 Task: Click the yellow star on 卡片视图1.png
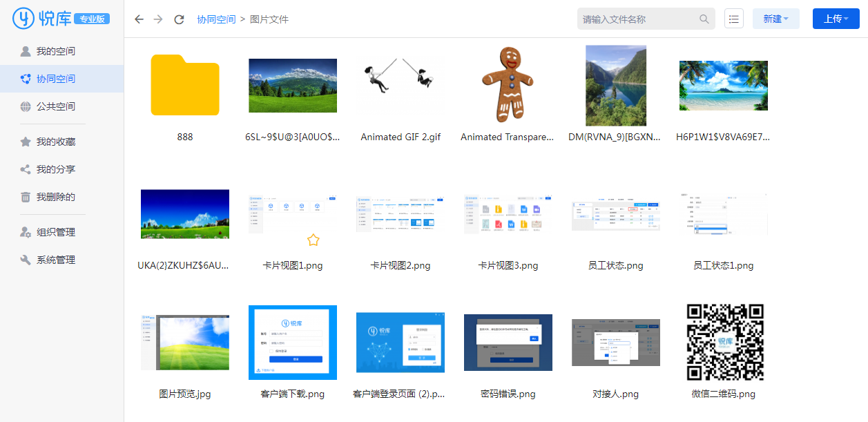pos(314,240)
